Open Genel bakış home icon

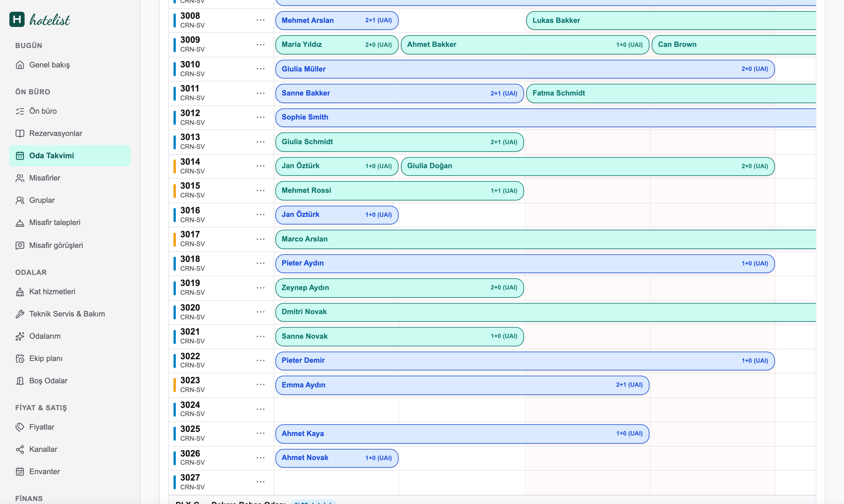coord(20,65)
